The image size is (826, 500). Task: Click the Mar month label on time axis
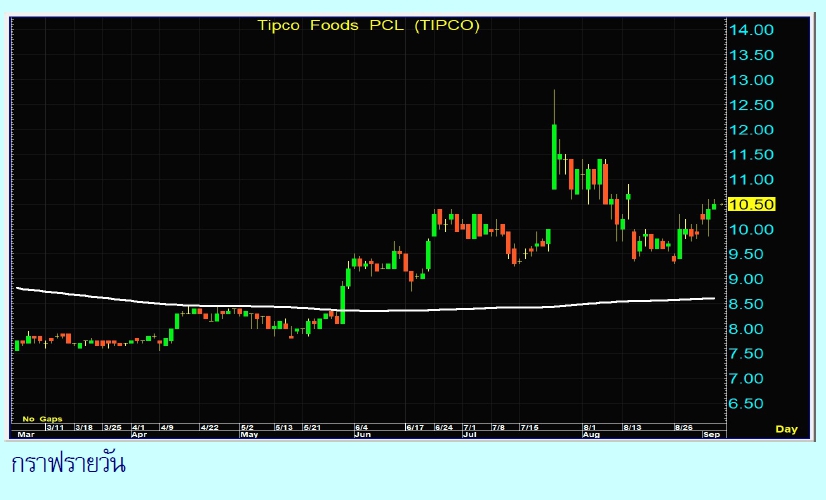26,435
